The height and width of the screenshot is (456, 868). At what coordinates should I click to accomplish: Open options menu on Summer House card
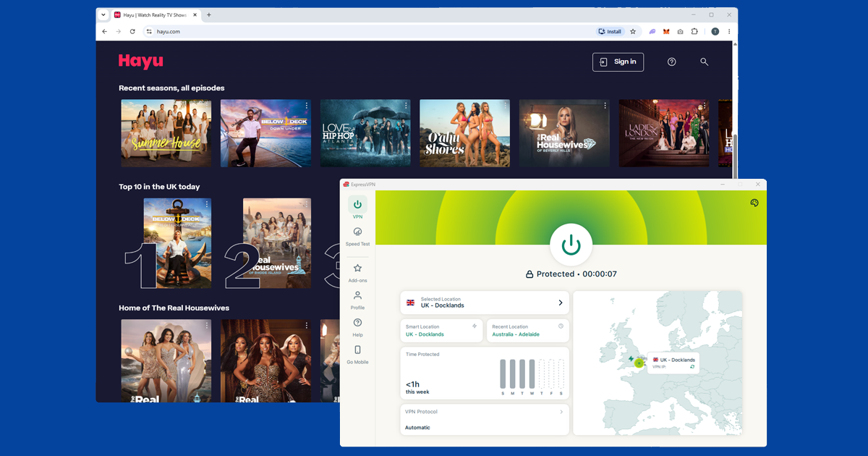click(207, 106)
